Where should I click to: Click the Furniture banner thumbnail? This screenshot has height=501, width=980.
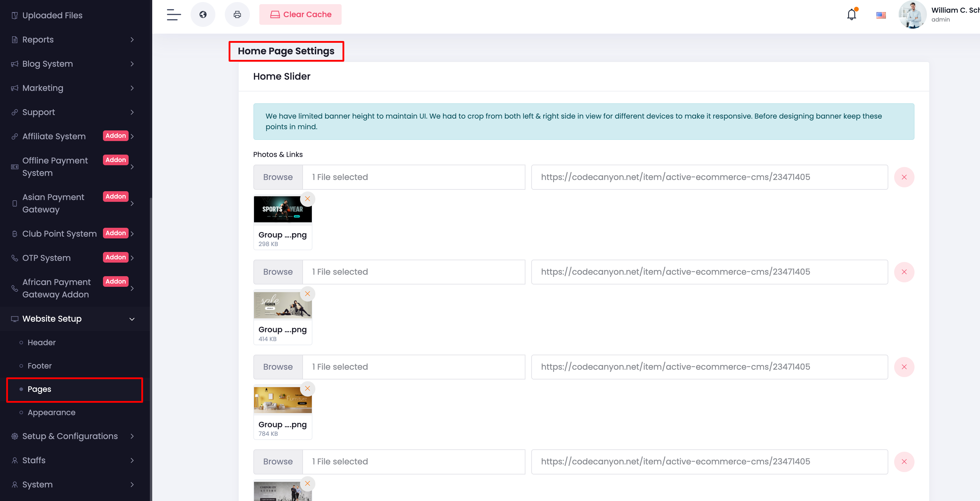[x=283, y=400]
